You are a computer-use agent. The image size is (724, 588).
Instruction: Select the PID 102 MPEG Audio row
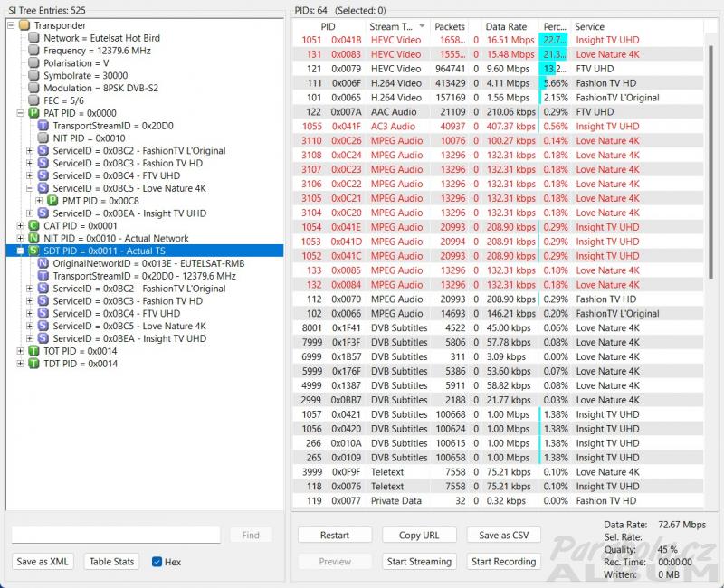[x=498, y=313]
